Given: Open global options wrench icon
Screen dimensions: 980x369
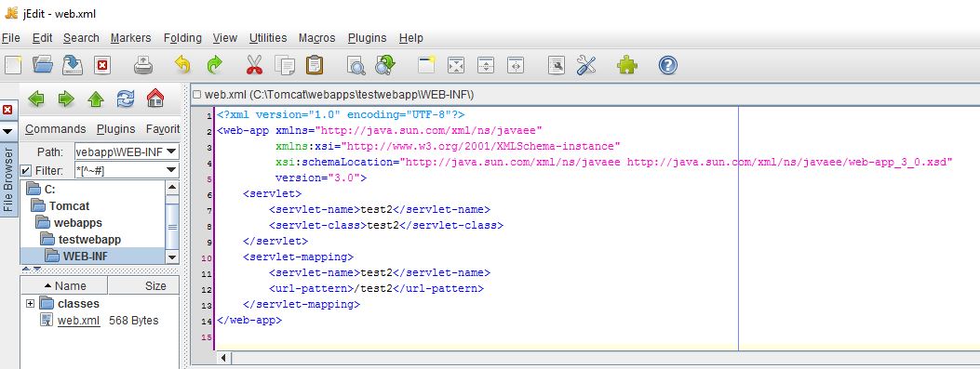Looking at the screenshot, I should (585, 65).
